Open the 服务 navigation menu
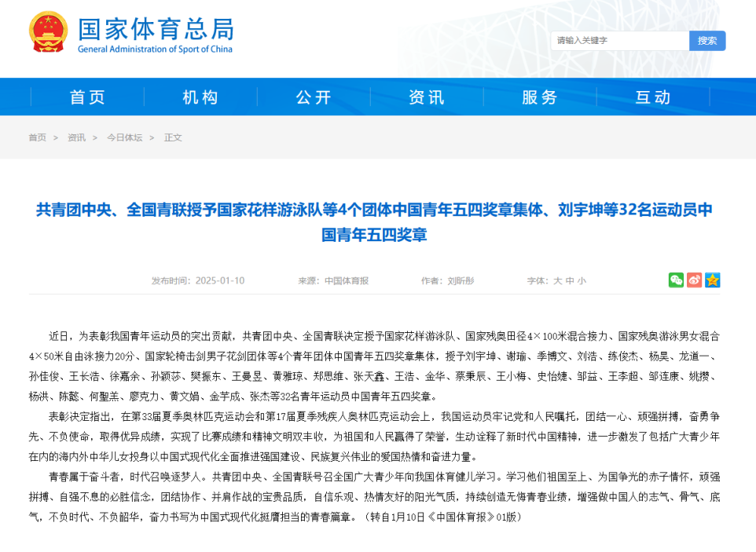The height and width of the screenshot is (552, 756). (x=540, y=97)
